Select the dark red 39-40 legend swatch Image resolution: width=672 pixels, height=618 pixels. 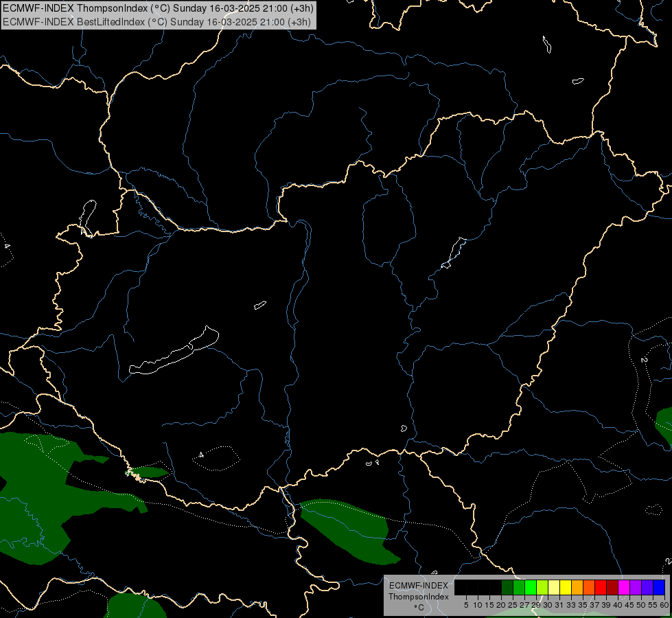(x=612, y=588)
